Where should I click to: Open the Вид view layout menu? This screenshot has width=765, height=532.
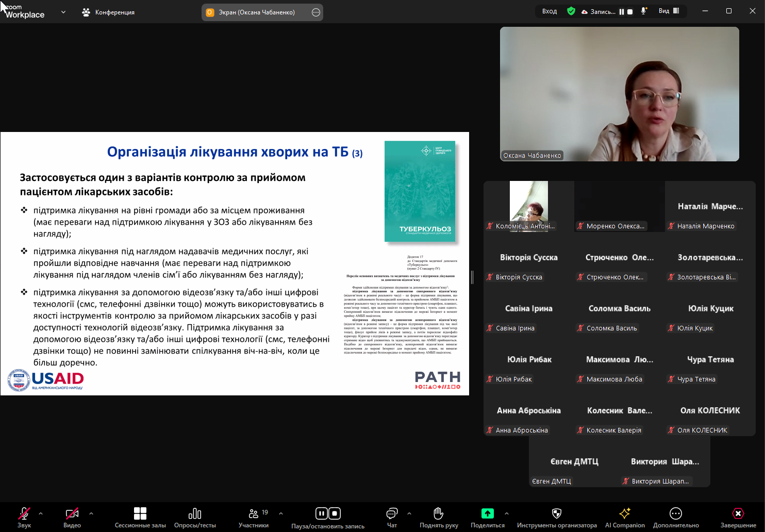669,11
